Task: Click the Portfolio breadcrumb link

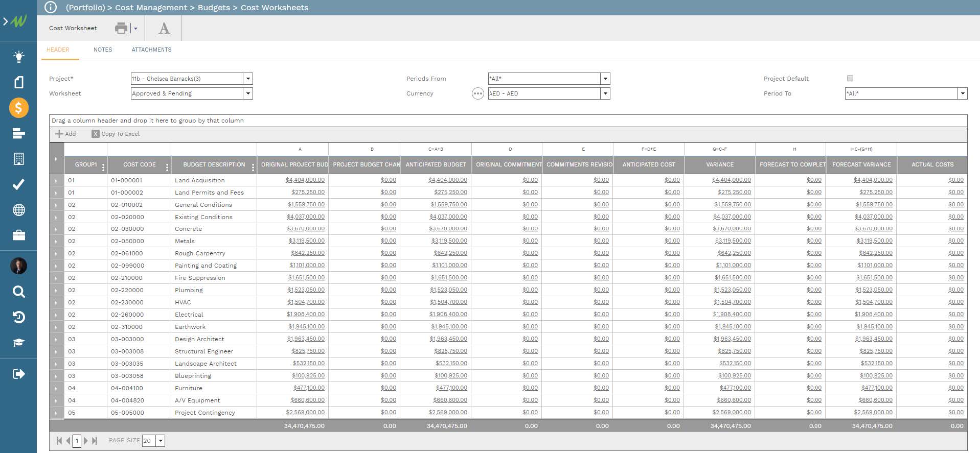Action: tap(85, 8)
